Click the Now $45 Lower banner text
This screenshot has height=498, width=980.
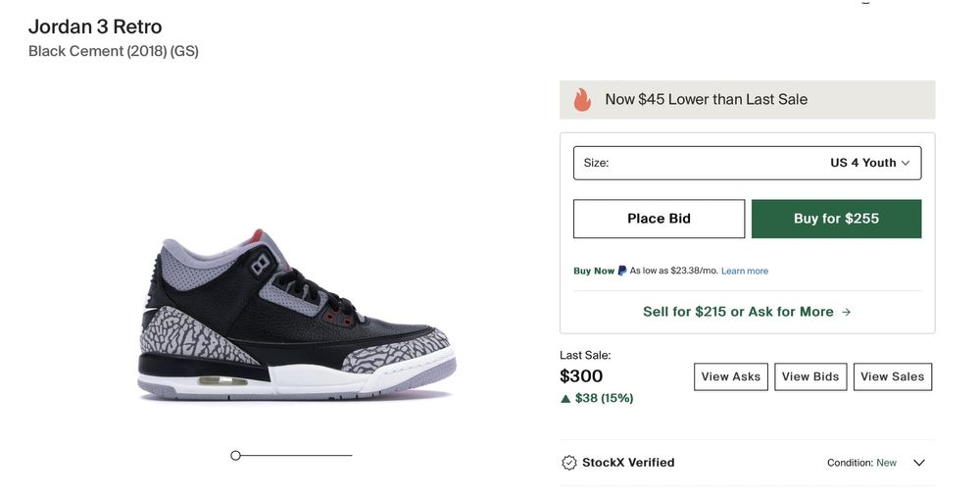click(x=706, y=99)
